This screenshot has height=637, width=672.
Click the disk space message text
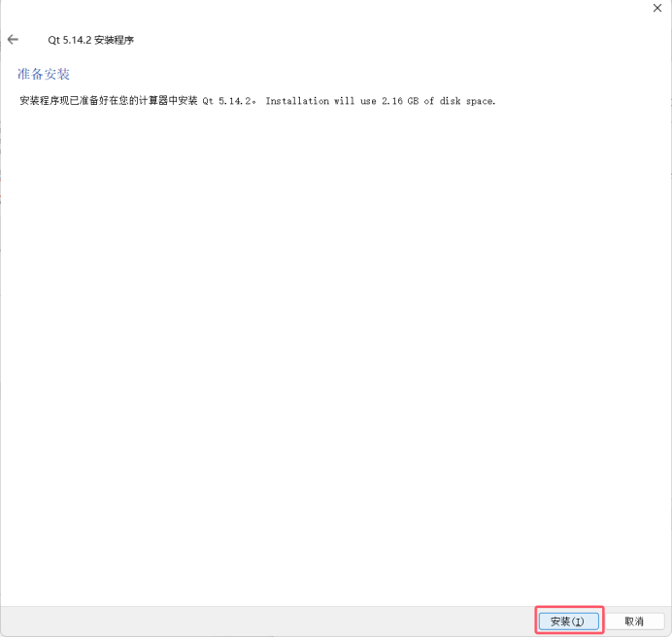pyautogui.click(x=381, y=101)
